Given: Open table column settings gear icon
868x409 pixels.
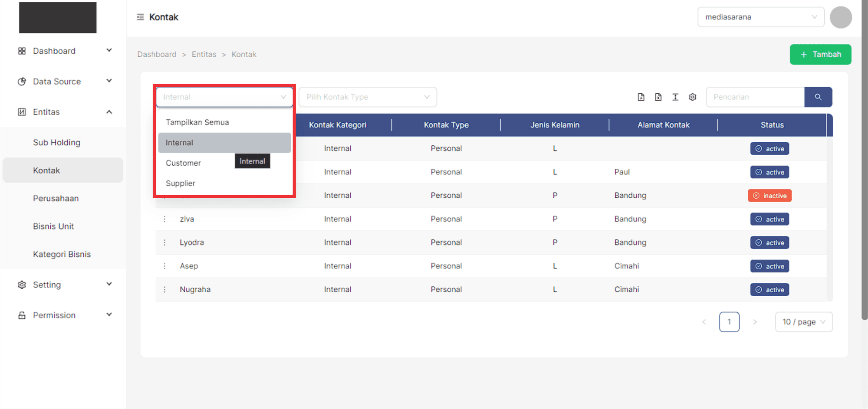Looking at the screenshot, I should click(x=693, y=97).
